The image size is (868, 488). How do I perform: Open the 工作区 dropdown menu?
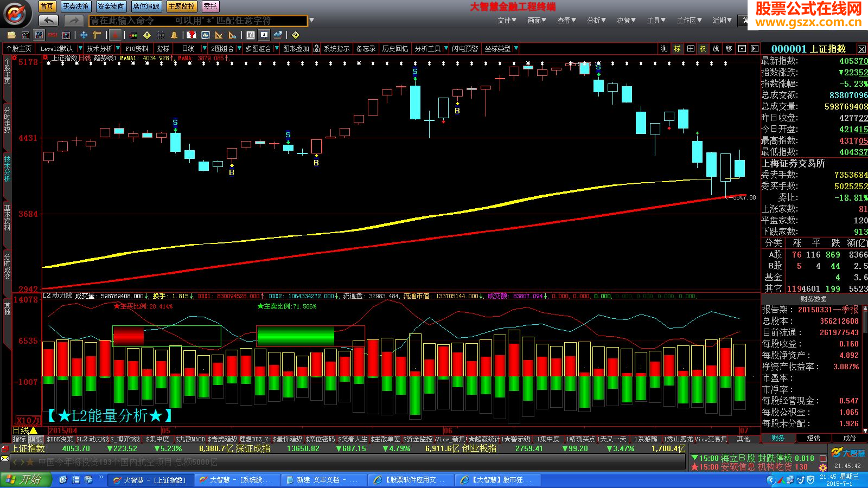[x=690, y=21]
